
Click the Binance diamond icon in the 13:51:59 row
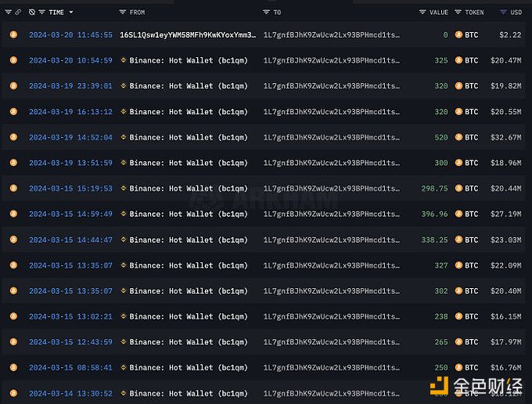click(124, 163)
